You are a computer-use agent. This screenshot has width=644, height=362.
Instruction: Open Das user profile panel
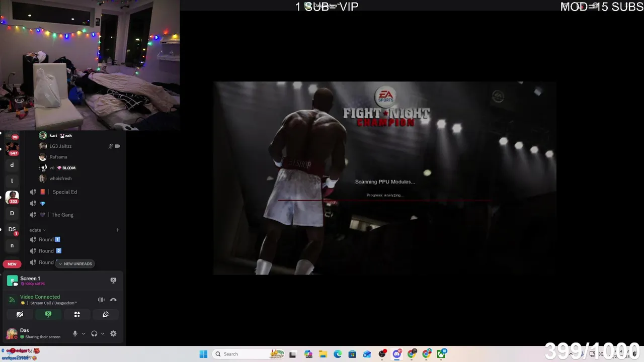coord(35,333)
